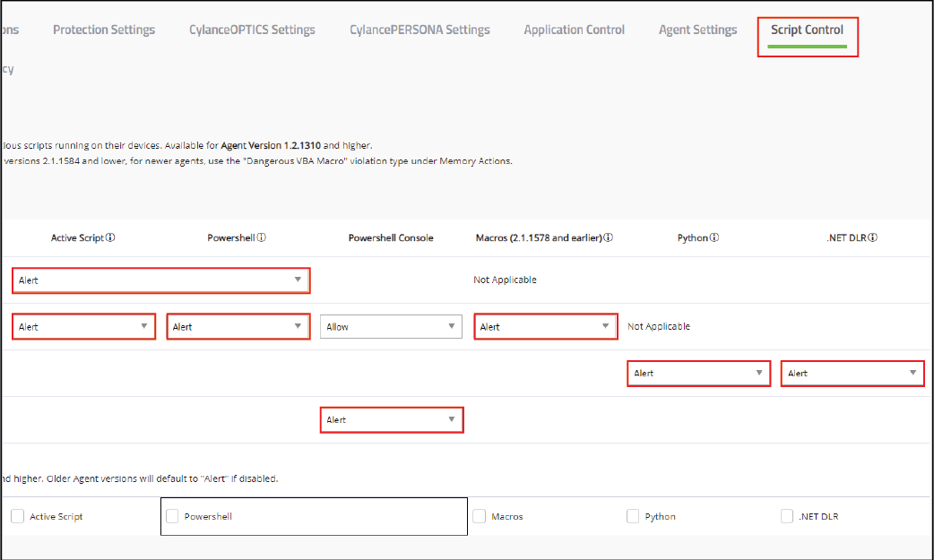This screenshot has height=560, width=934.
Task: Select the Application Control tab
Action: tap(575, 30)
